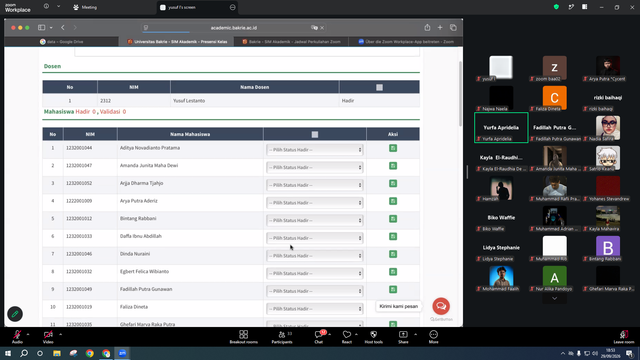
Task: Toggle the select-all checkbox in Dosen table header
Action: click(379, 87)
